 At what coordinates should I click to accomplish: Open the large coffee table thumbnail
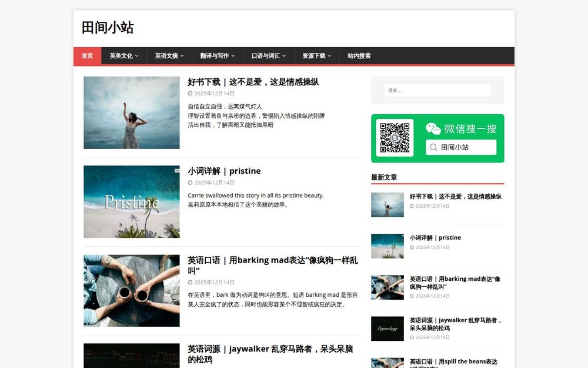coord(132,291)
